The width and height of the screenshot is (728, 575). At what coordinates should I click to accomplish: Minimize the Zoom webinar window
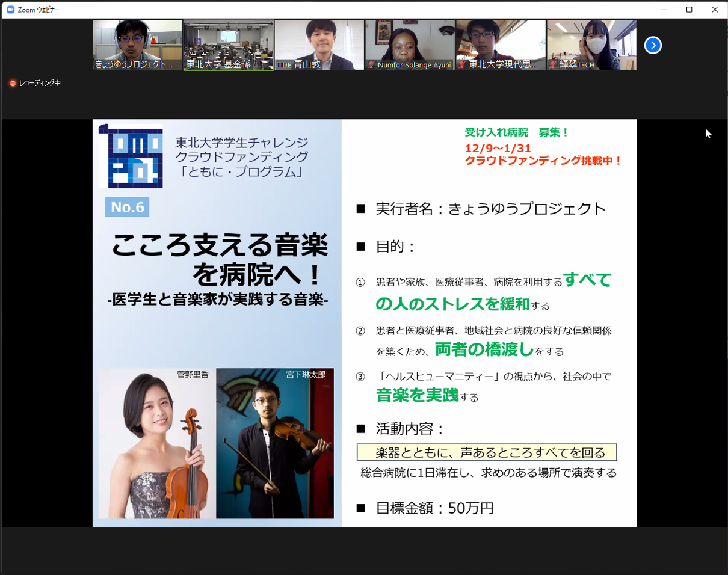[664, 10]
